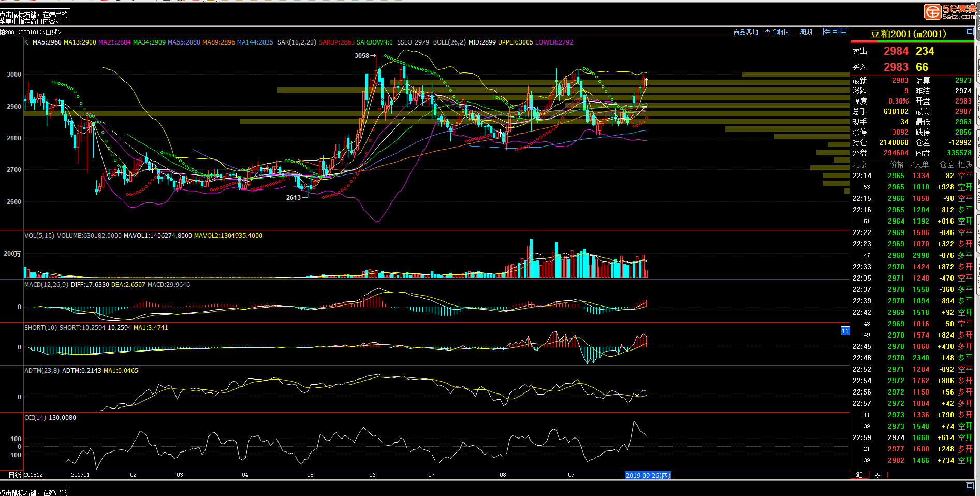The width and height of the screenshot is (980, 496).
Task: Click the 201901 label on the time axis
Action: 80,475
